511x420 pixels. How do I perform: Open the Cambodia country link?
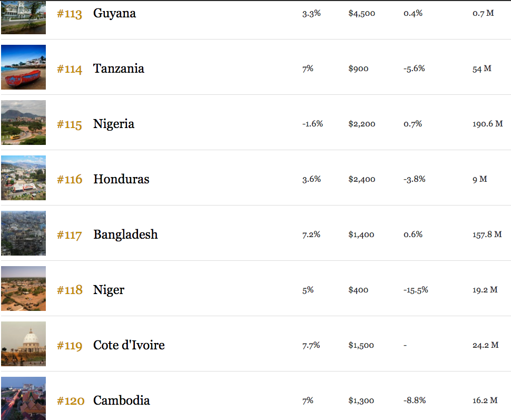click(122, 401)
